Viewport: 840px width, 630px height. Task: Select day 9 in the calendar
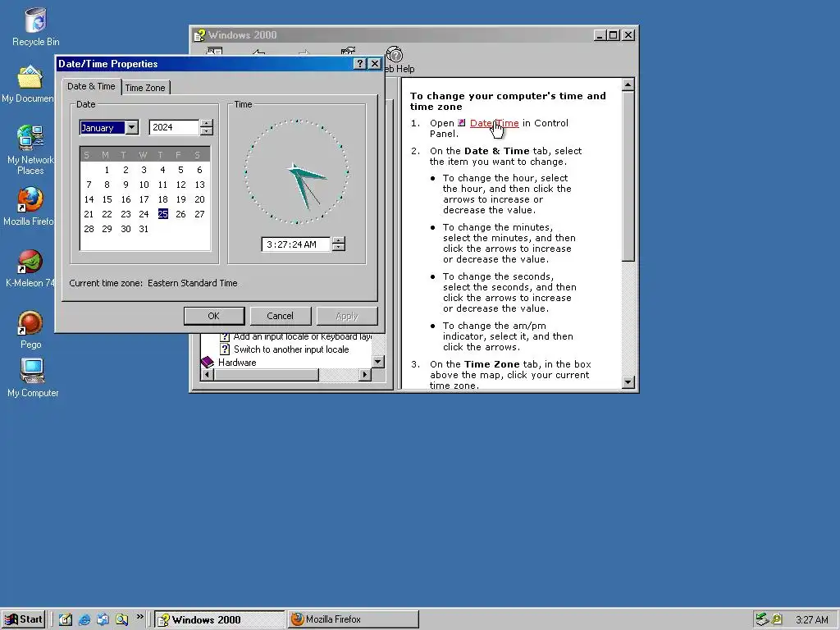tap(126, 185)
